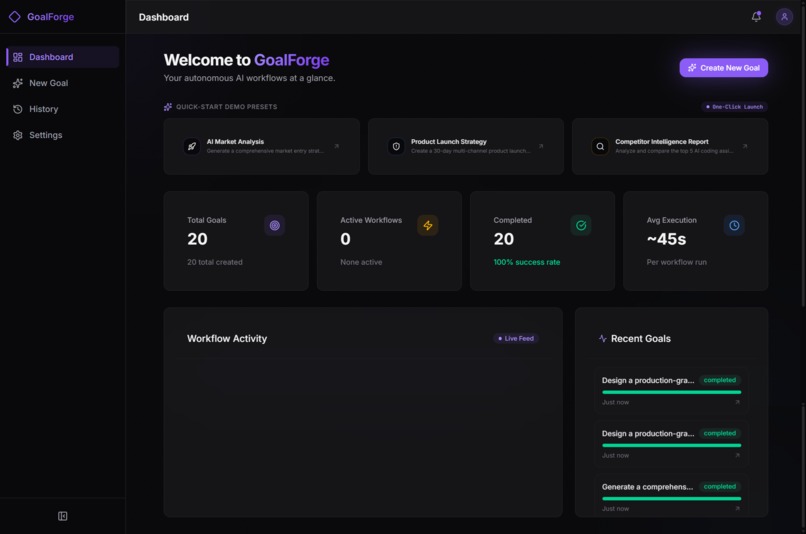Click the 'Welcome to GoalForge' heading
806x534 pixels.
[x=246, y=60]
